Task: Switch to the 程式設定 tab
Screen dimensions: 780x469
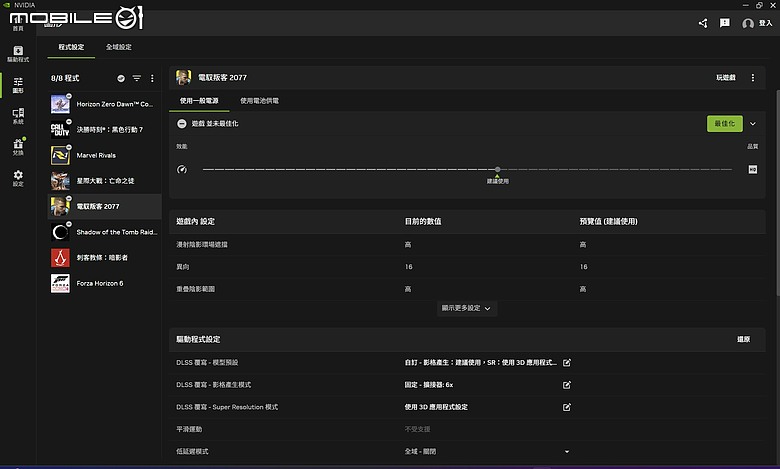Action: coord(71,47)
